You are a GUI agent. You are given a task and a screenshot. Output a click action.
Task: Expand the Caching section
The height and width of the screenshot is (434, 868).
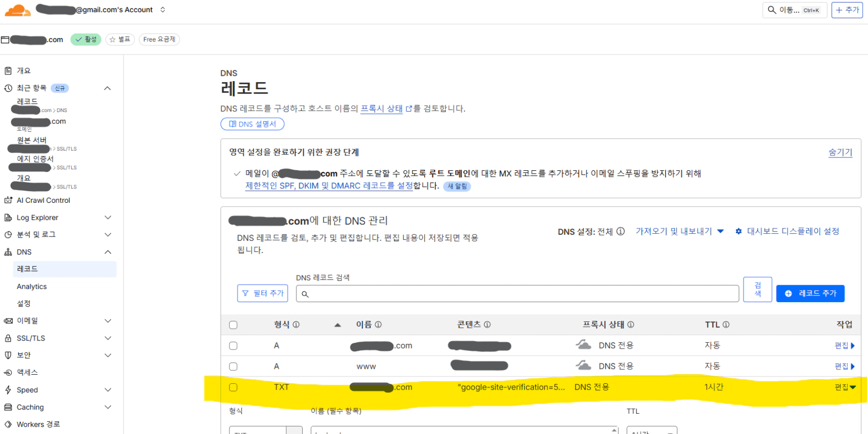tap(108, 407)
